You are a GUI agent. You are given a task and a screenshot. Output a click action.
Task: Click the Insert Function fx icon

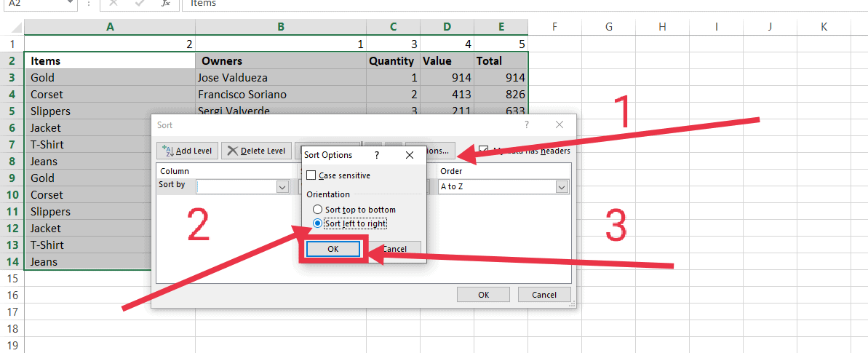click(166, 4)
